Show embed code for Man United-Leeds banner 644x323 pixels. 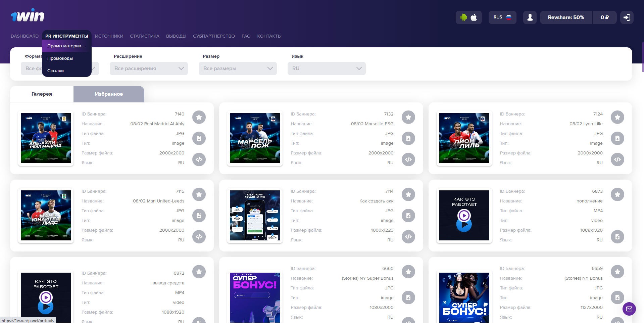(x=199, y=237)
